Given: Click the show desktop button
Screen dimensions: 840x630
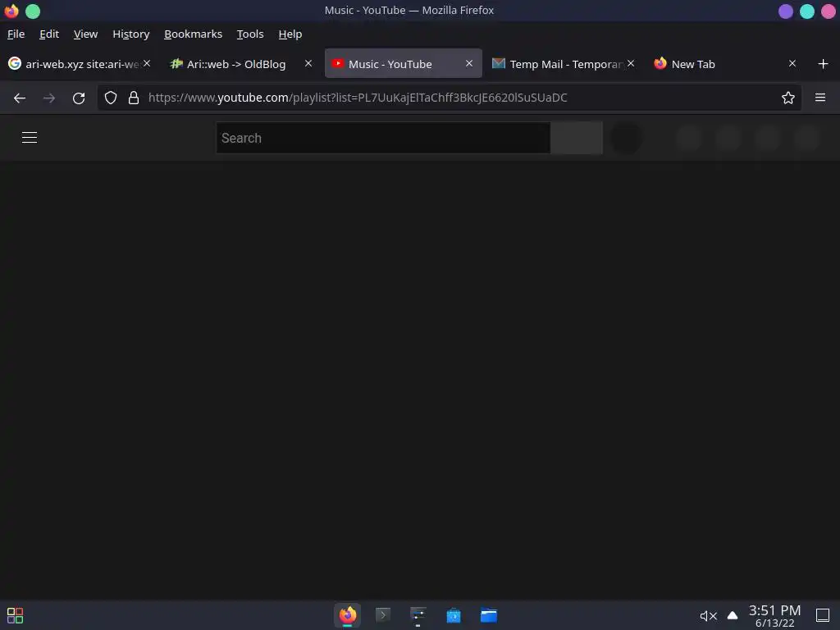Looking at the screenshot, I should 822,615.
